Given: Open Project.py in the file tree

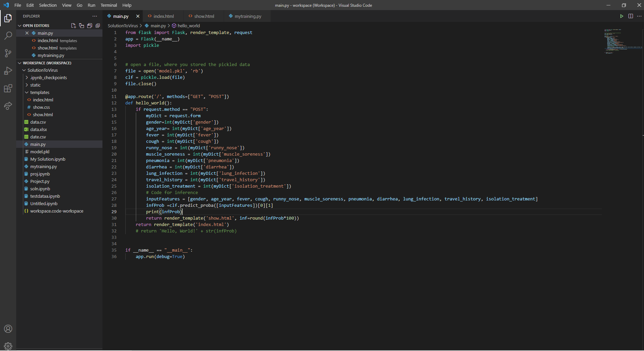Looking at the screenshot, I should coord(59,181).
